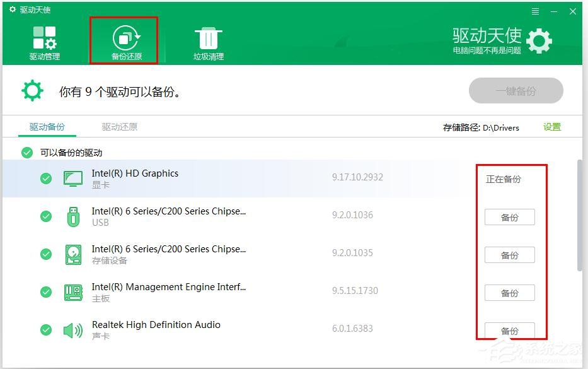This screenshot has width=588, height=369.
Task: Click the large gear beside the backup count message
Action: click(x=32, y=90)
